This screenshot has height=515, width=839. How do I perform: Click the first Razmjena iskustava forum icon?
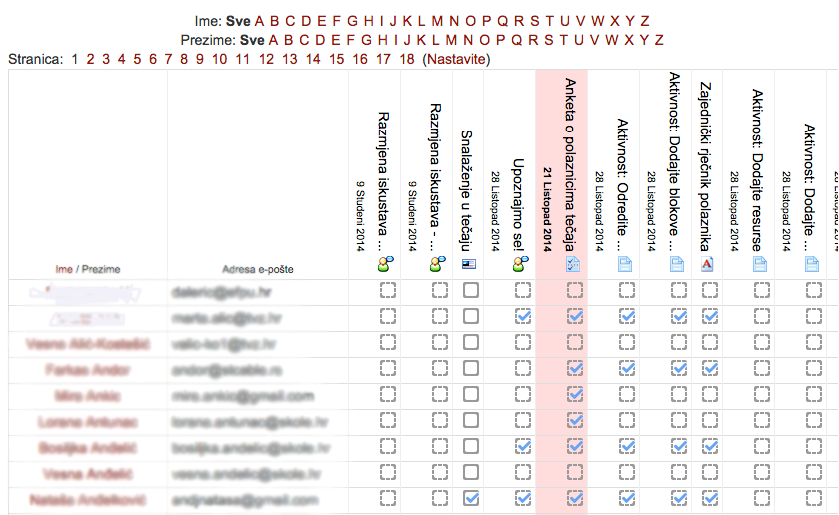[x=386, y=263]
